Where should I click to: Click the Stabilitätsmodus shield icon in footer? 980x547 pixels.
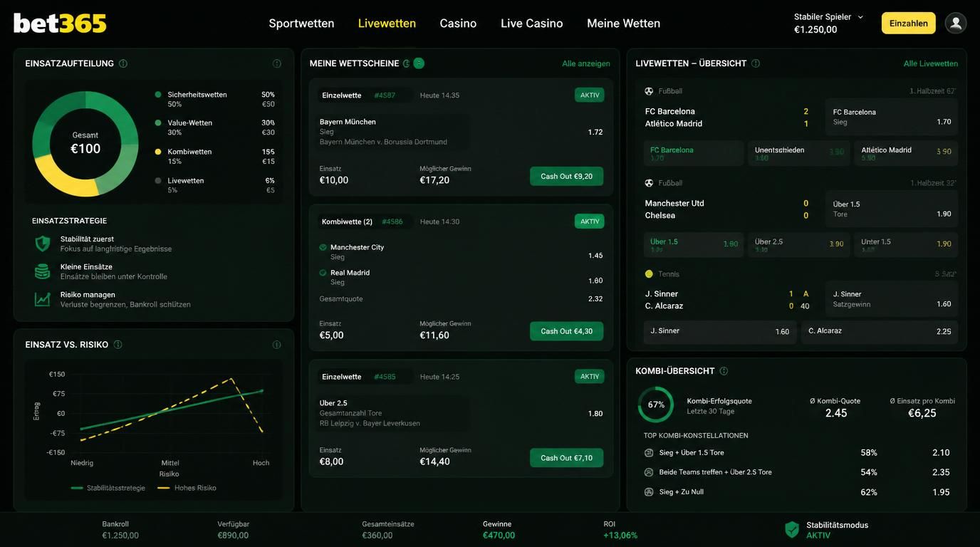792,529
